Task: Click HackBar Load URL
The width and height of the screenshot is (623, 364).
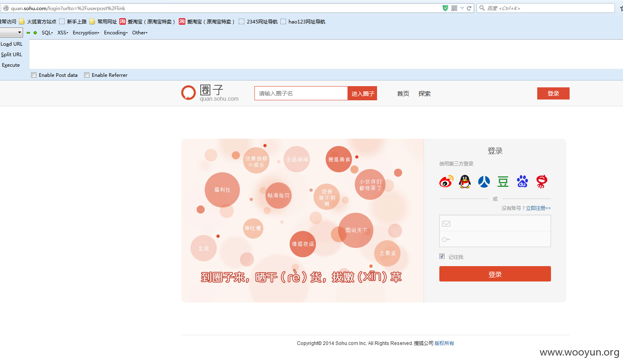Action: (12, 44)
